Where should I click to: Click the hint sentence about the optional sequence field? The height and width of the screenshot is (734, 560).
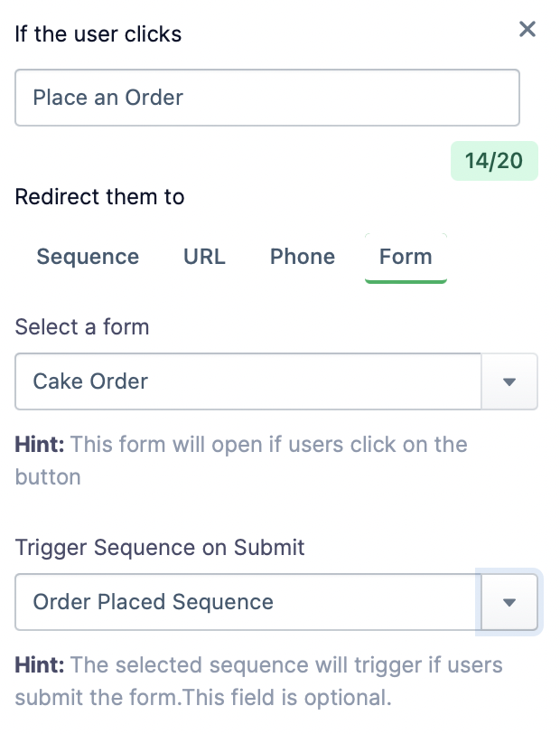pos(285,666)
